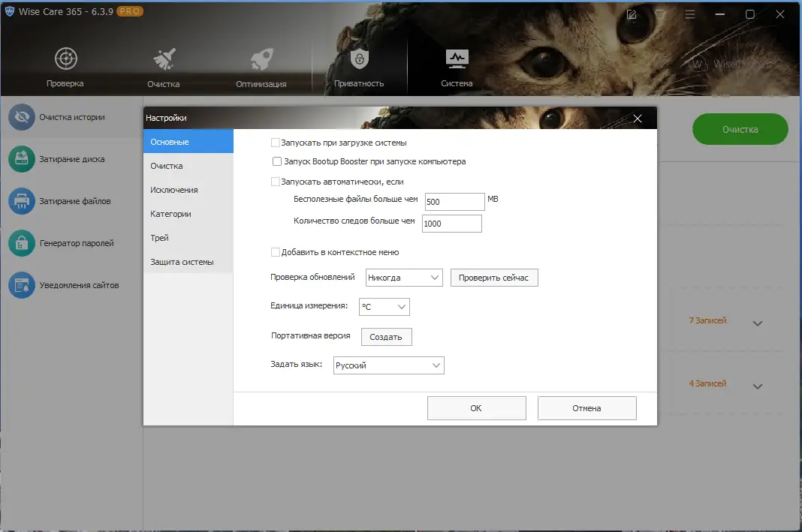
Task: Click the 7 Записей text
Action: tap(707, 320)
